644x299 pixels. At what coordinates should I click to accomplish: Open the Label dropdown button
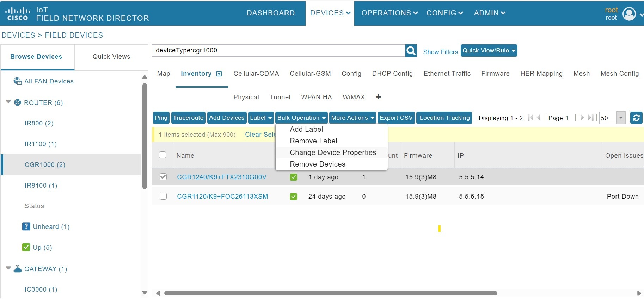click(x=261, y=118)
